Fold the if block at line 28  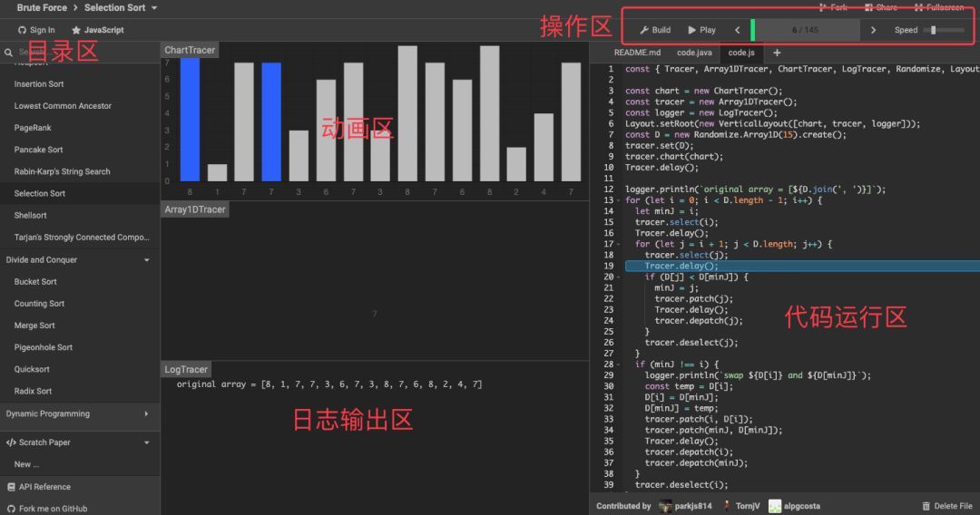pyautogui.click(x=619, y=364)
